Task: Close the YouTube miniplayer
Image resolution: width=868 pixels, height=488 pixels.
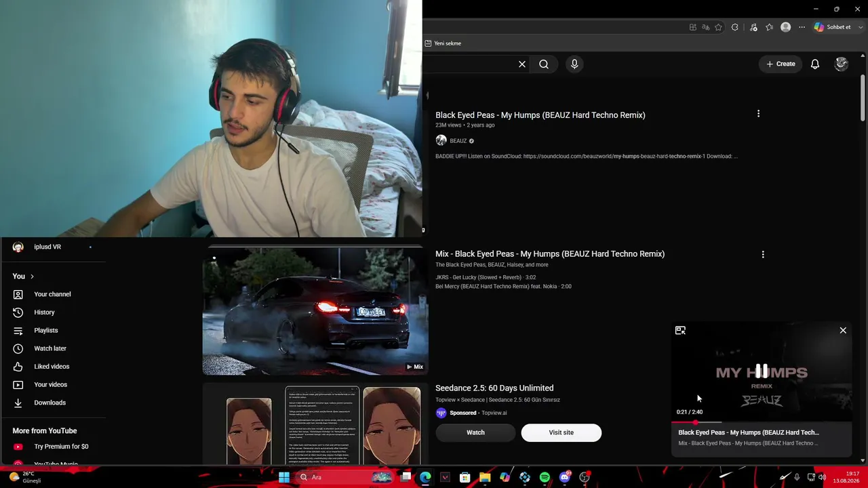Action: [843, 330]
